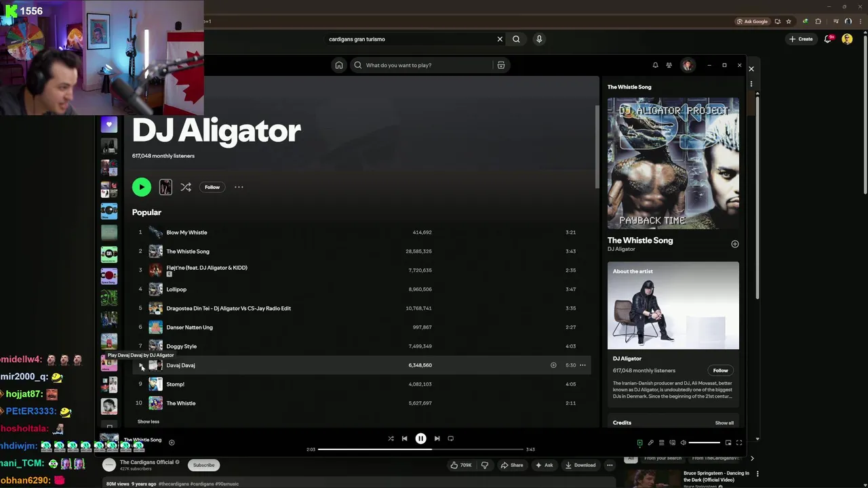Enter full screen from player bar icon
Screen dimensions: 868x488
coord(739,443)
